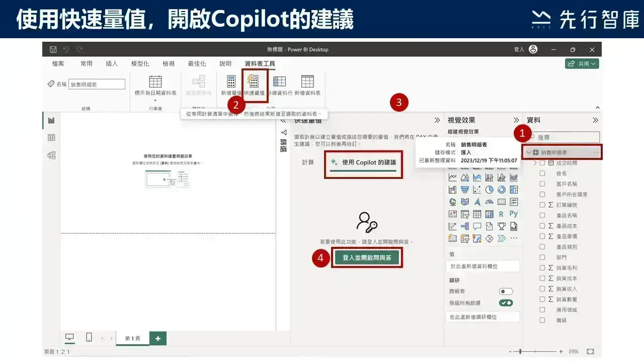This screenshot has width=644, height=362.
Task: Select the Q&A speech bubble visual
Action: 477,226
